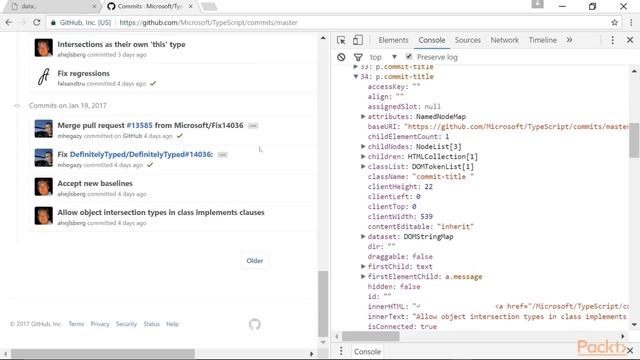Close the first 'data' browser tab
The width and height of the screenshot is (640, 360).
coord(94,7)
